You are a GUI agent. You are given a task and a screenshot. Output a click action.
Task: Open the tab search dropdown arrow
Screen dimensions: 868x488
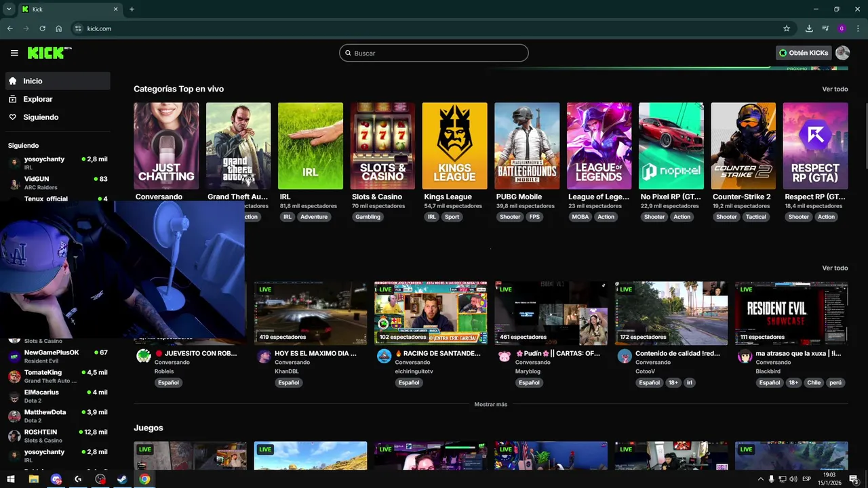point(9,9)
